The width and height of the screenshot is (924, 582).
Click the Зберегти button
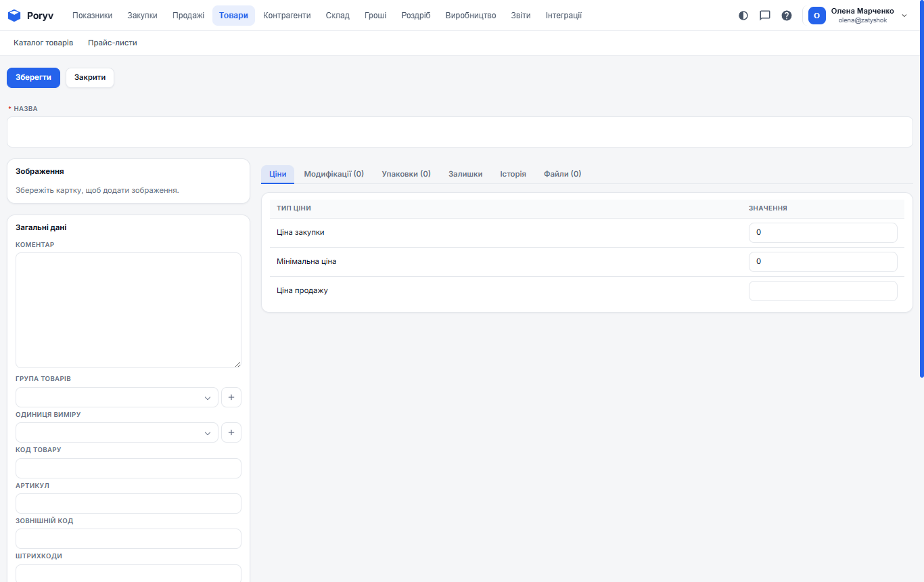[33, 78]
